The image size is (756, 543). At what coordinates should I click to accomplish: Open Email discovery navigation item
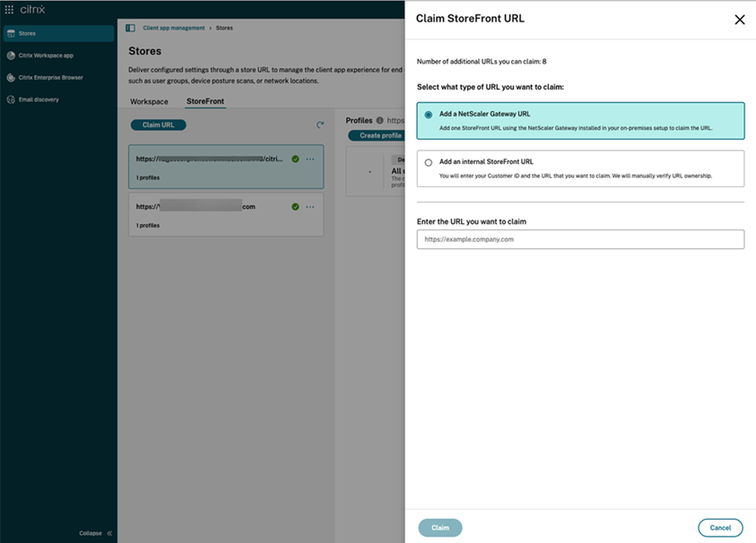(x=58, y=99)
